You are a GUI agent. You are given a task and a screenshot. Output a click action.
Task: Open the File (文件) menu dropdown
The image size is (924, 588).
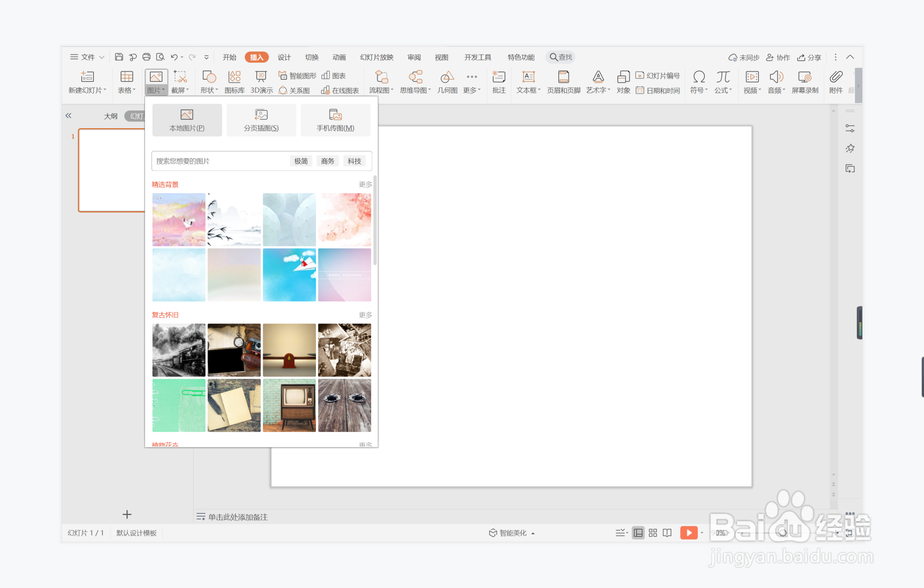87,57
